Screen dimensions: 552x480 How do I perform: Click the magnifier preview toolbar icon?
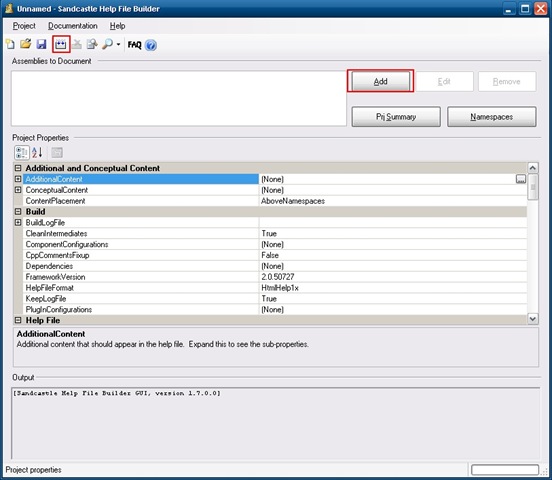pyautogui.click(x=107, y=44)
